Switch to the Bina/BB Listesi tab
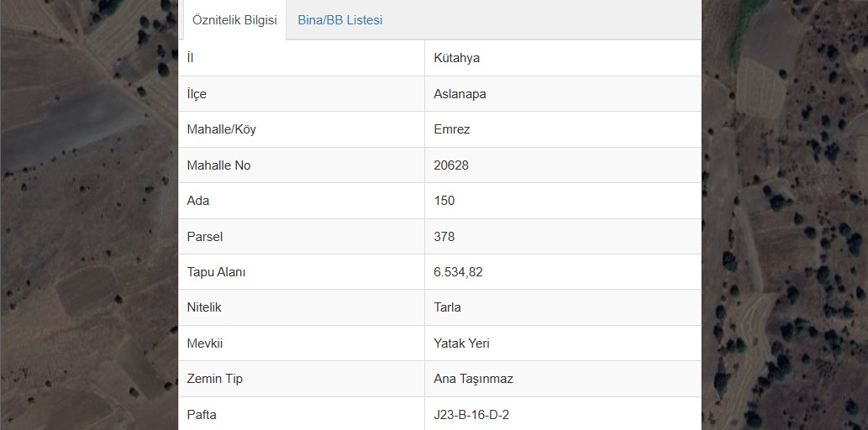868x430 pixels. [x=340, y=20]
